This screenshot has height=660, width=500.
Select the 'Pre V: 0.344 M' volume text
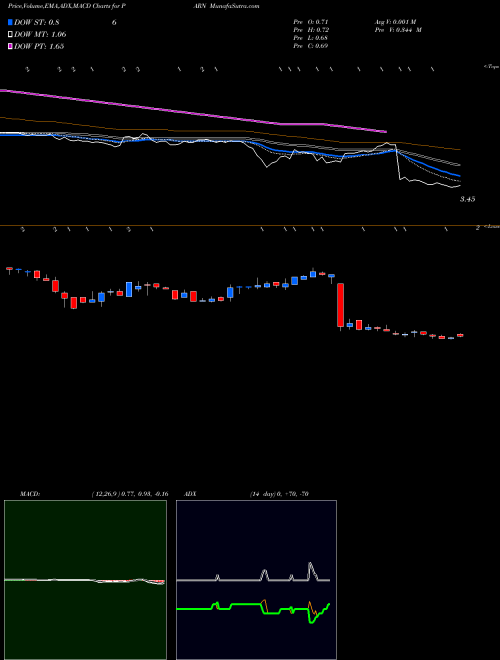pyautogui.click(x=398, y=30)
